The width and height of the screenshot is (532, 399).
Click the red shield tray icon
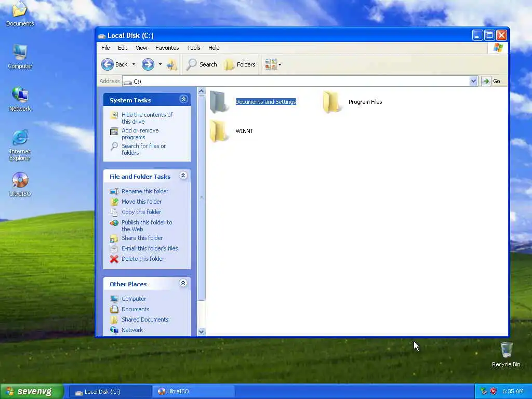click(494, 392)
